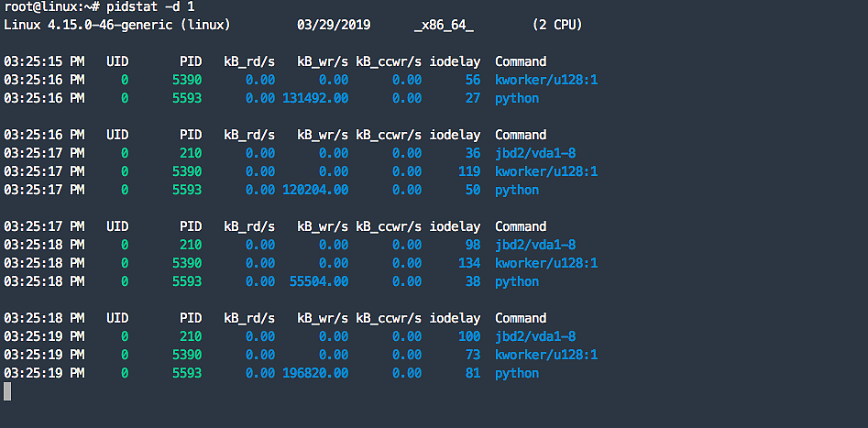Click the iodelay value 81

473,373
